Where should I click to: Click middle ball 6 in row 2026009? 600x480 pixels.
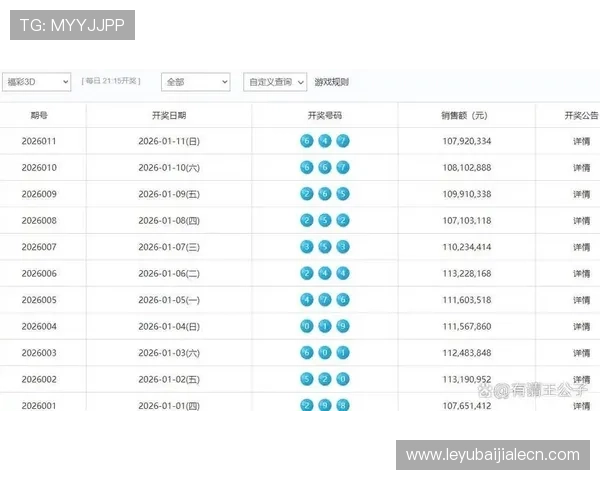coord(325,194)
